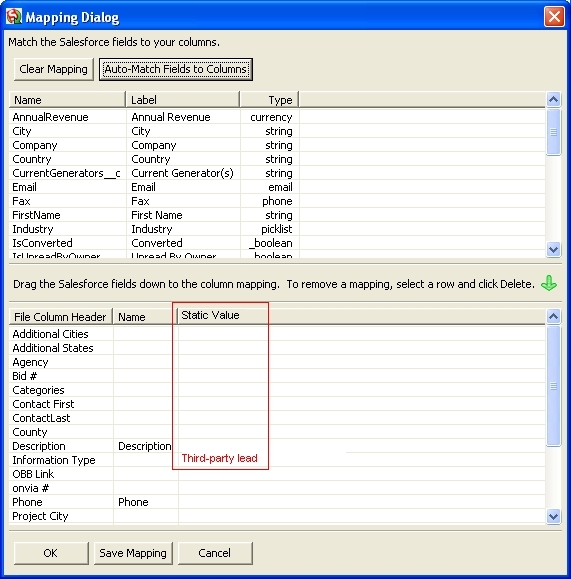Cancel the mapping dialog

(x=215, y=553)
